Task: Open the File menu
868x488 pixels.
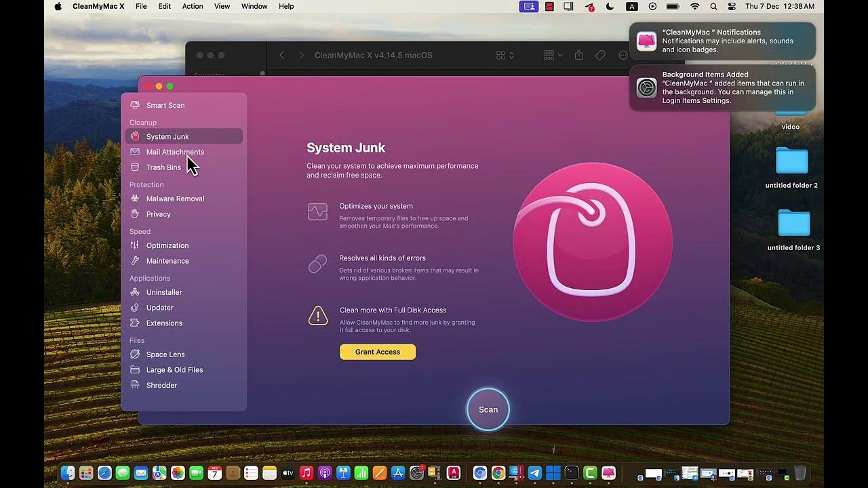Action: (141, 6)
